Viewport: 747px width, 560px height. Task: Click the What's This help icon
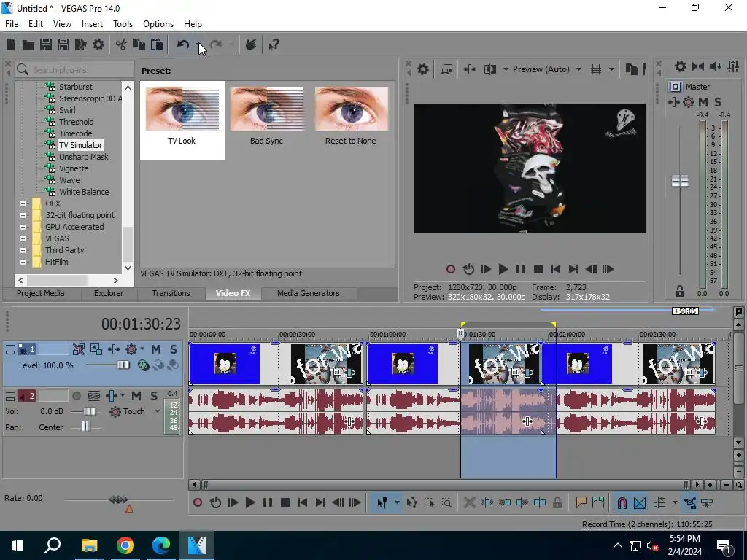[274, 44]
